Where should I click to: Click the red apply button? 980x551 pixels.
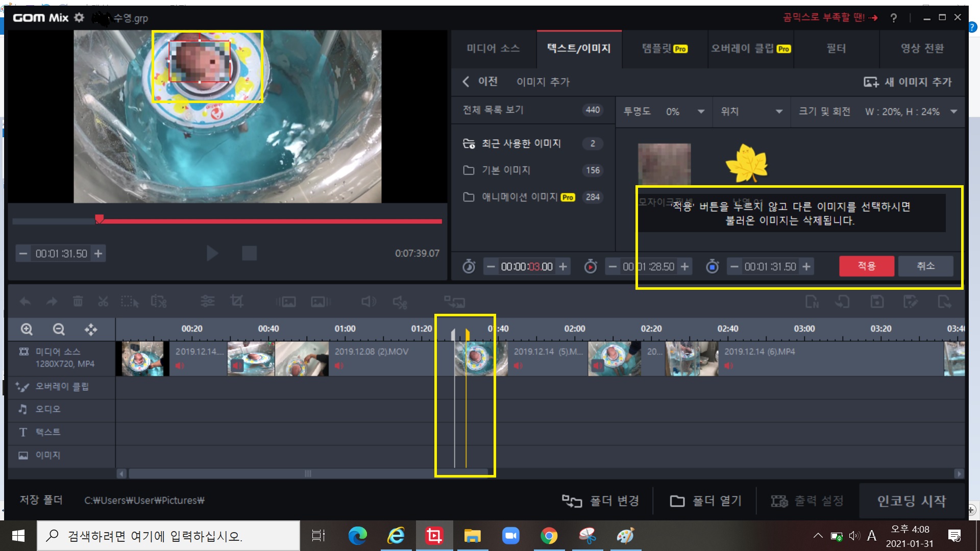[x=867, y=266]
